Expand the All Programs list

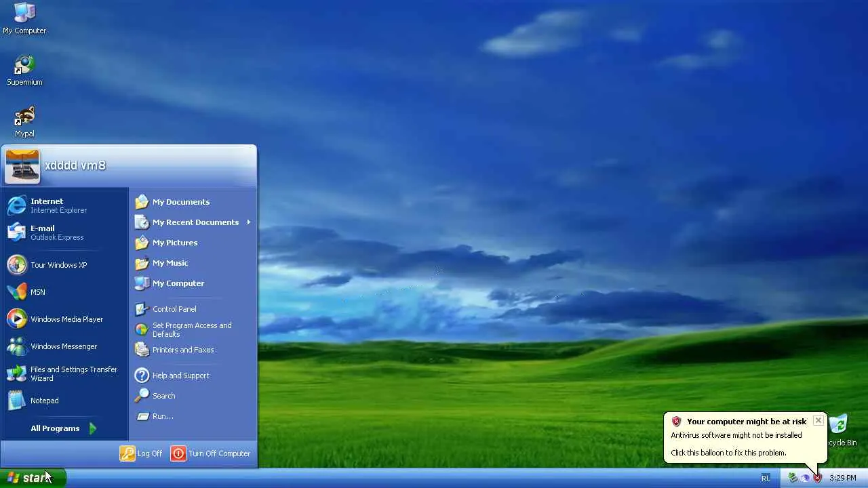(64, 428)
